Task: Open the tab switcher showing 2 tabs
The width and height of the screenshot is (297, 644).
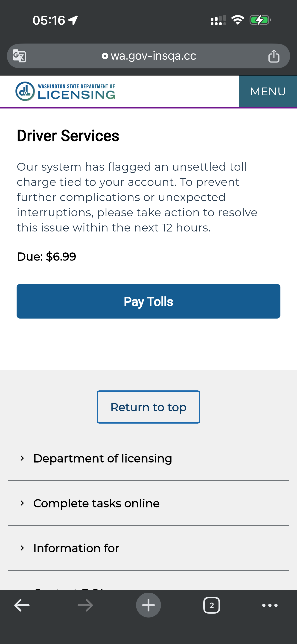Action: click(212, 605)
